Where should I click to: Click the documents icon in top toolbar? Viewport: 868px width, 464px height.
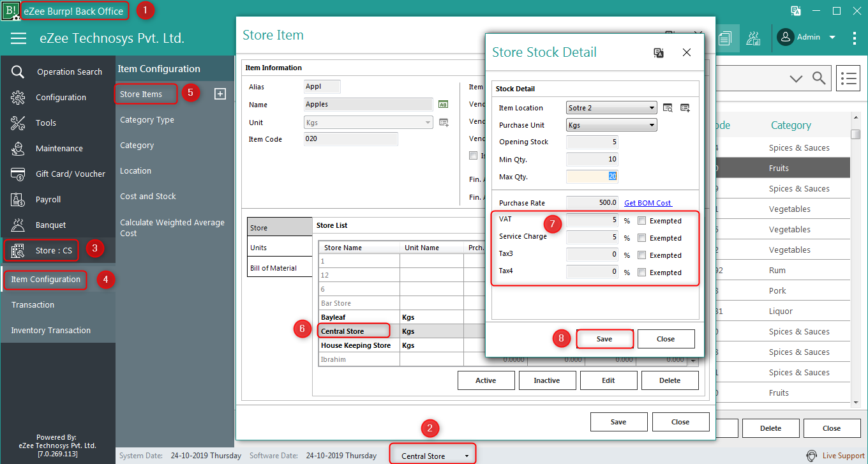coord(724,38)
